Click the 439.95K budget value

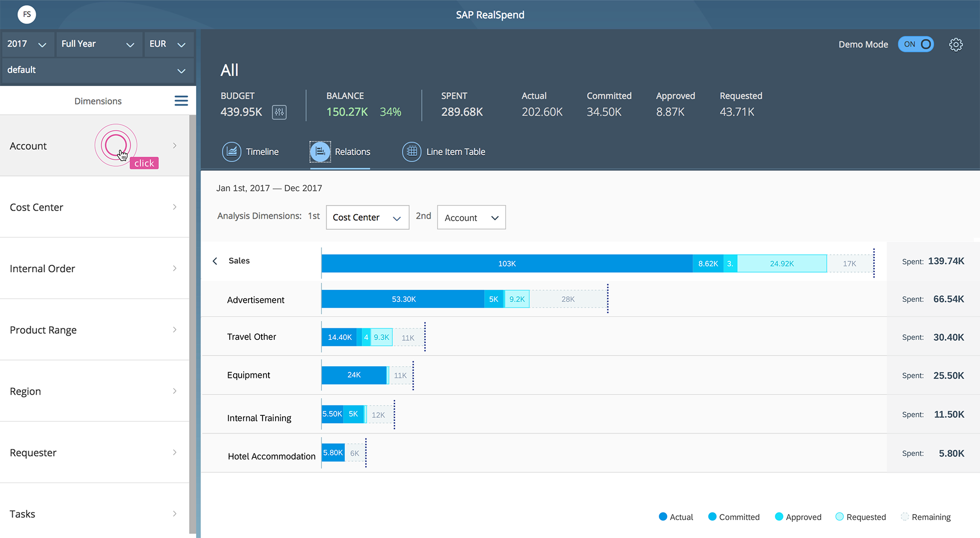click(x=241, y=112)
